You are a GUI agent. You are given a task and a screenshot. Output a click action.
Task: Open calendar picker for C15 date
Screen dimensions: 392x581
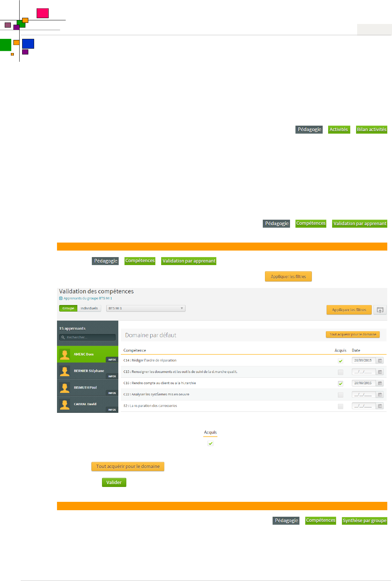coord(380,372)
